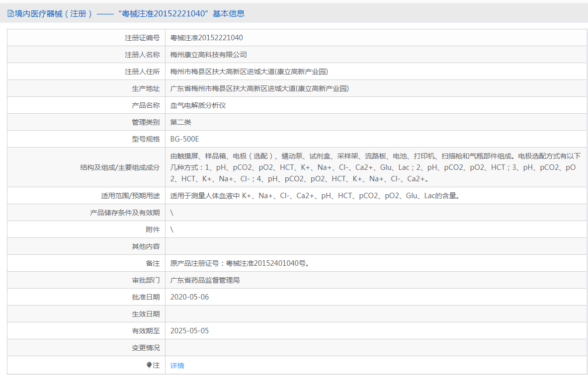Click the 产品储存条件及有效期 row label
Image resolution: width=588 pixels, height=380 pixels.
[125, 213]
